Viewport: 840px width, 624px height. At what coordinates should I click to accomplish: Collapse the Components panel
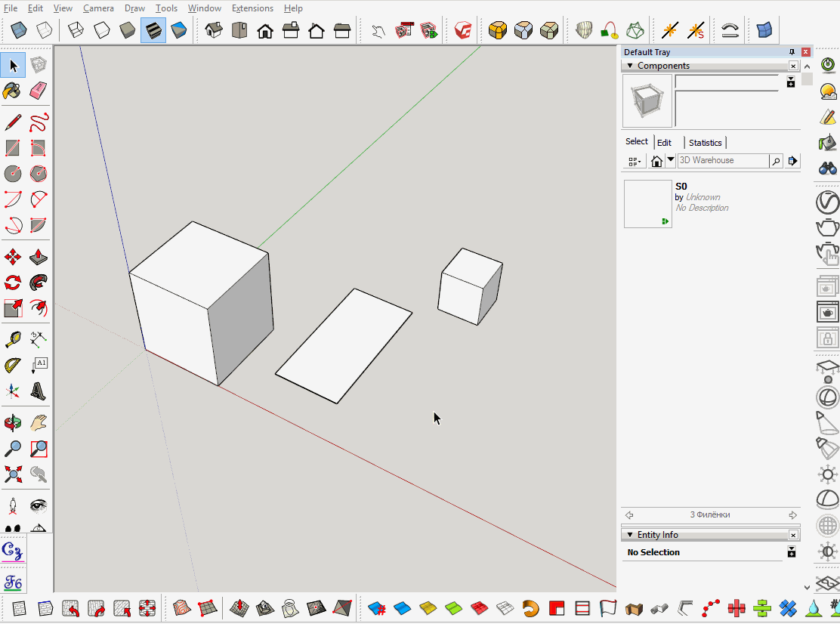click(629, 66)
